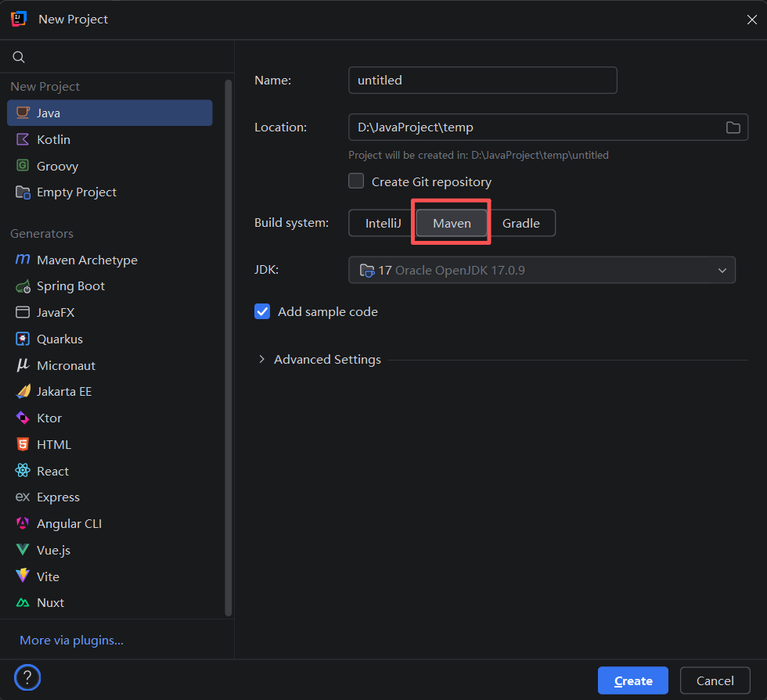
Task: Choose Gradle build system
Action: [x=521, y=224]
